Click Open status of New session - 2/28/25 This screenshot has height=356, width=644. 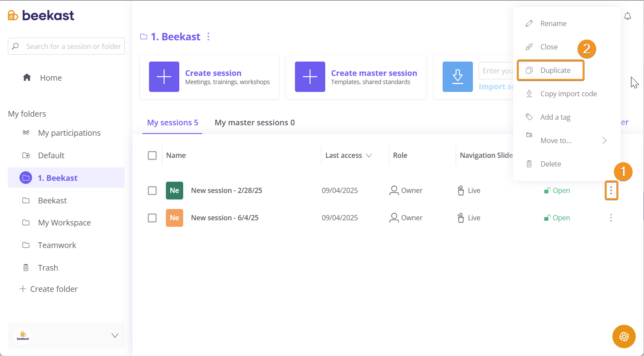point(557,190)
